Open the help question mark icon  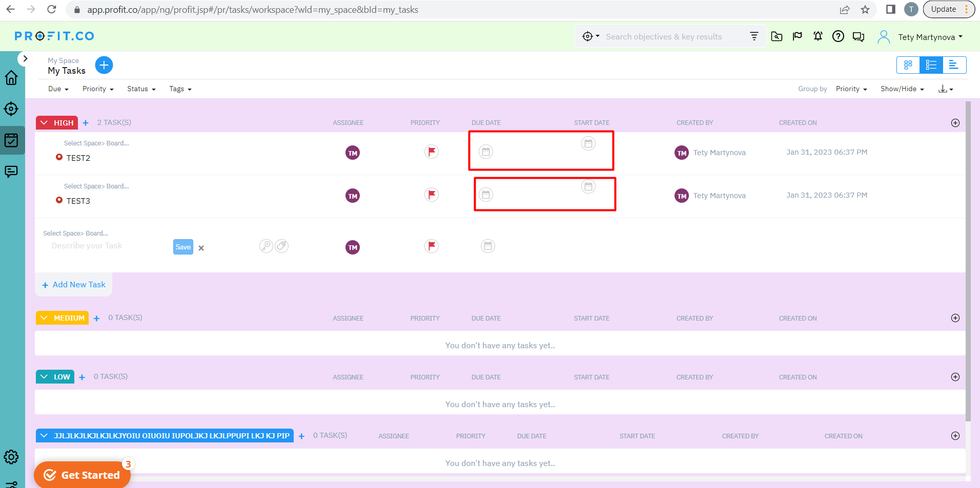click(838, 36)
